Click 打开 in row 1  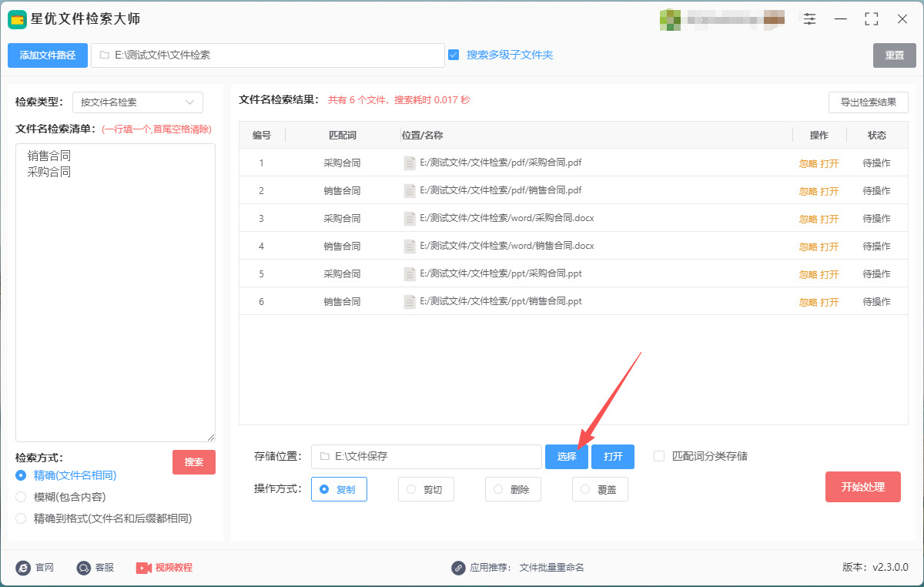[829, 163]
